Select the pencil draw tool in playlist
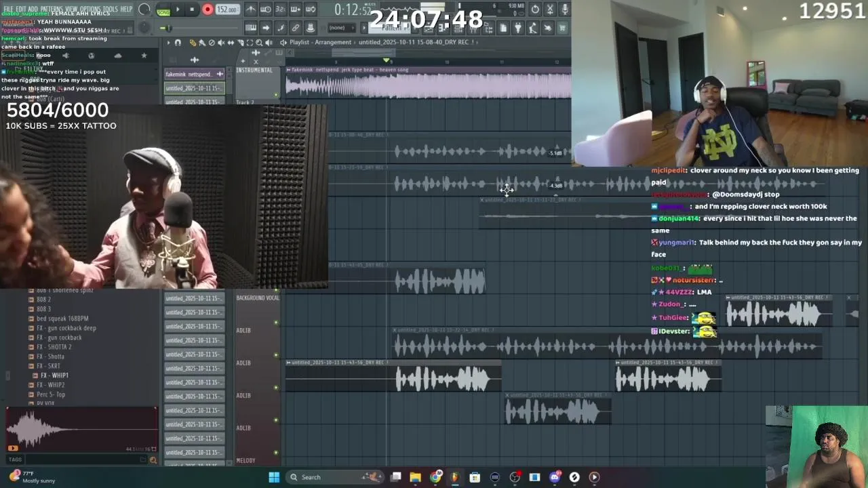868x488 pixels. tap(193, 42)
